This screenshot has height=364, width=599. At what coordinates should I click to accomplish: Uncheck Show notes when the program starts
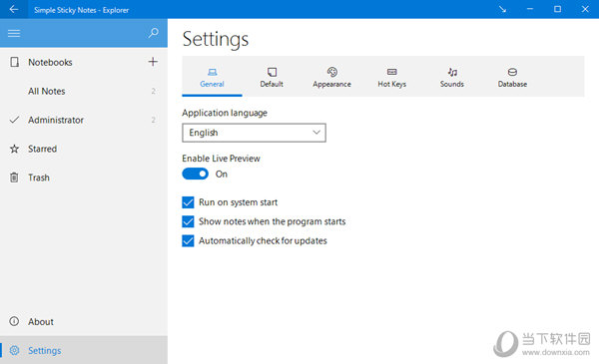[x=188, y=221]
